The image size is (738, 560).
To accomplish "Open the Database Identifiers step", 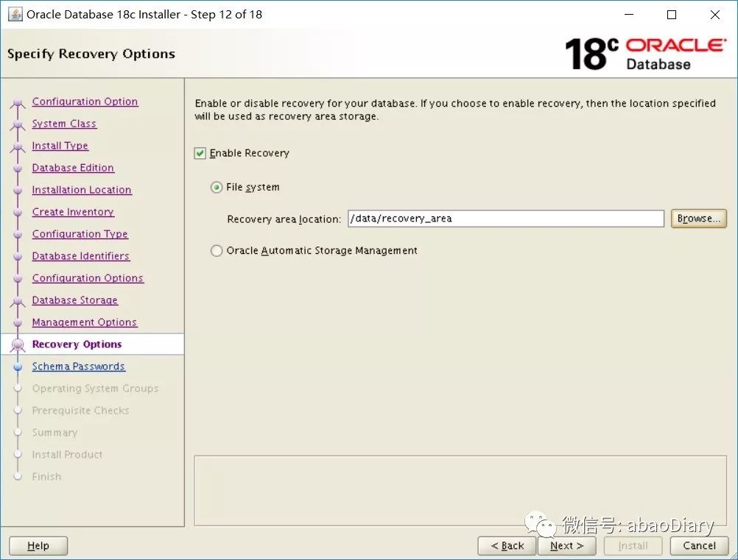I will point(80,256).
